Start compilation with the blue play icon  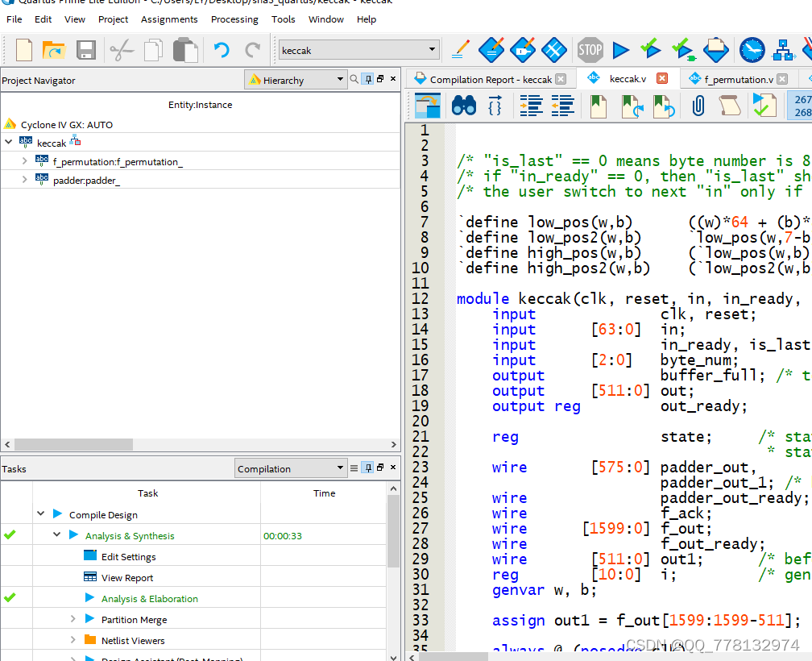tap(620, 50)
